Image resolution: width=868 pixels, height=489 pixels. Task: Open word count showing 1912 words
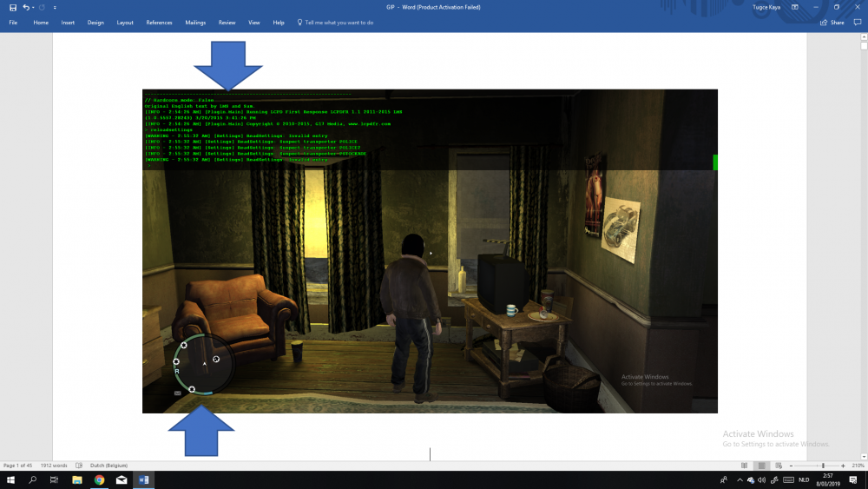(x=54, y=466)
